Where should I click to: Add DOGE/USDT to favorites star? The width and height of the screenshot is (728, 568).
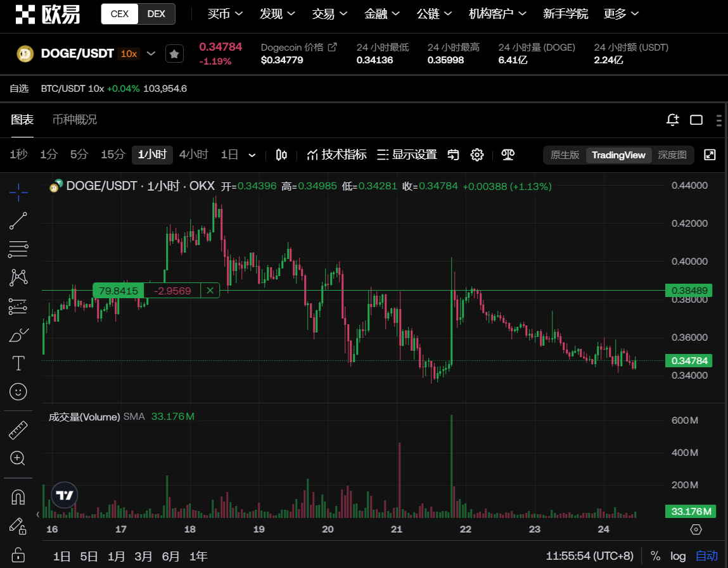pos(174,54)
